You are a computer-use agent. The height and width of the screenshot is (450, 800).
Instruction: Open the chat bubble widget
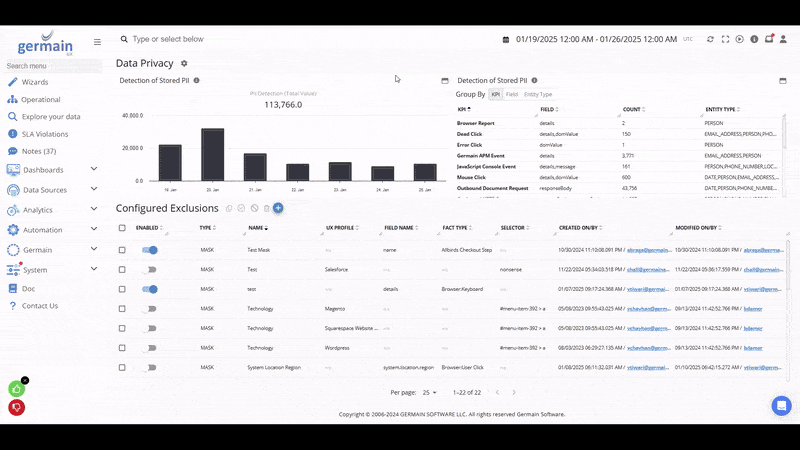781,406
